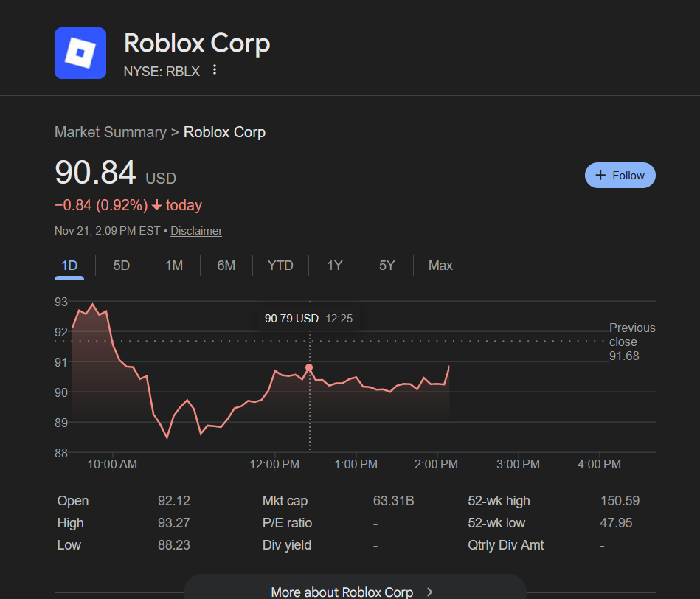Click the Div yield label
Viewport: 700px width, 599px height.
[x=287, y=545]
